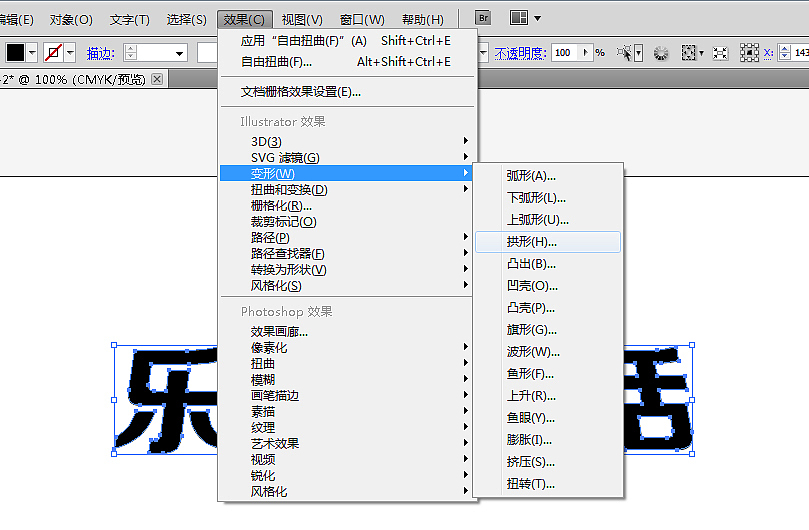
Task: Expand the 像素化 submenu
Action: click(x=346, y=347)
